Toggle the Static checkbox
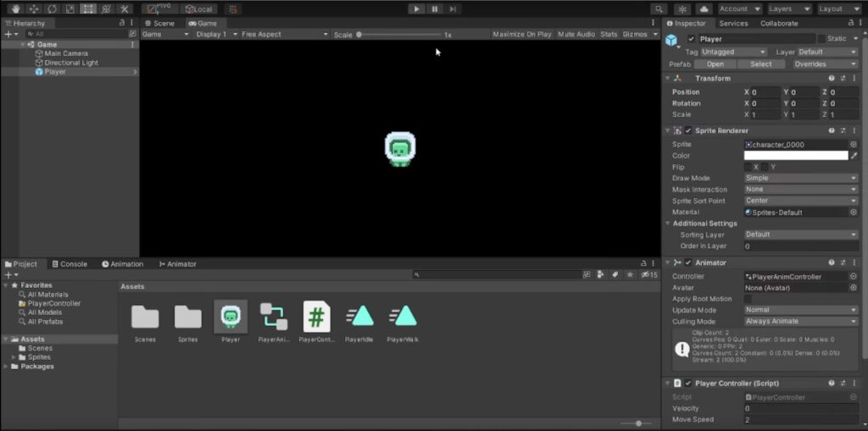The height and width of the screenshot is (431, 868). coord(821,39)
